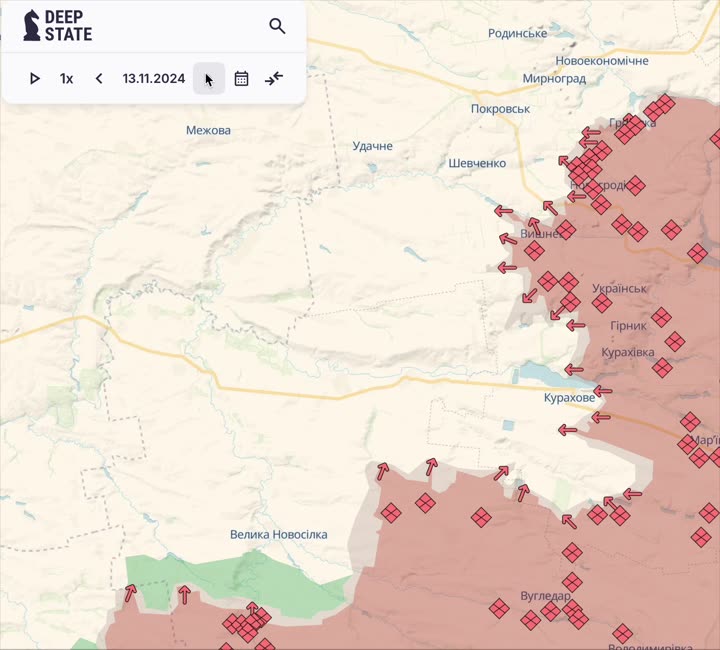Viewport: 720px width, 650px height.
Task: Click the Вугледар town label
Action: point(546,596)
